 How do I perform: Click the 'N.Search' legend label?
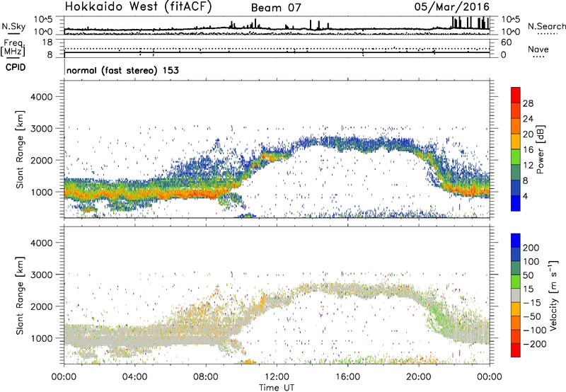tap(546, 26)
